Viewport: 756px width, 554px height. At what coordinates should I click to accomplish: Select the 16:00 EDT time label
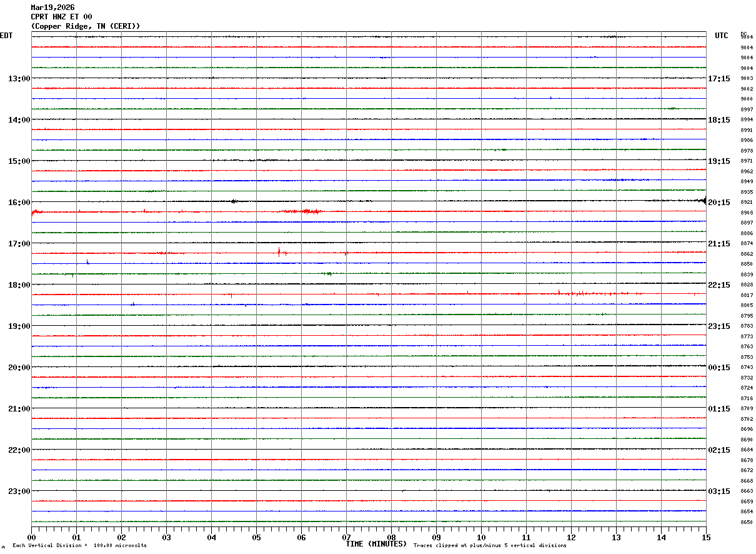point(19,203)
